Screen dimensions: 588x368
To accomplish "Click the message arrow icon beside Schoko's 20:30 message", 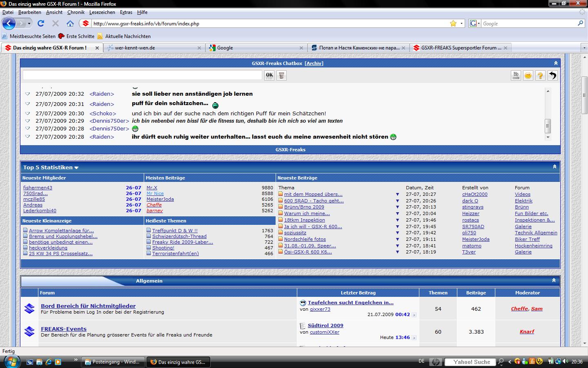I will click(x=28, y=113).
